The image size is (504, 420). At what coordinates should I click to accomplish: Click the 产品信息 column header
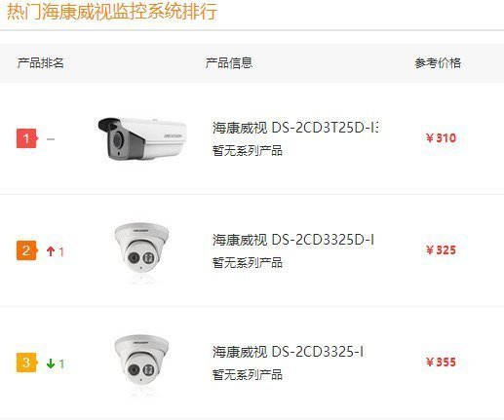tap(229, 62)
